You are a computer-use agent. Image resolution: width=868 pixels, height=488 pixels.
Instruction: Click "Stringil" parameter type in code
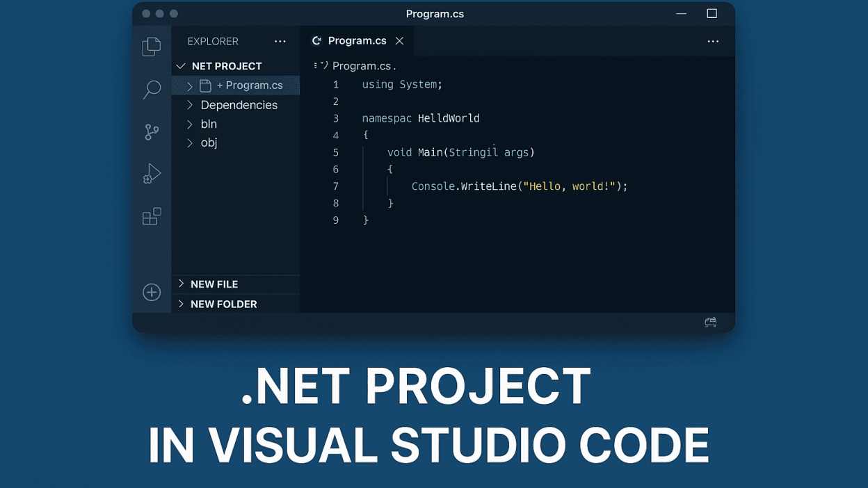pos(473,152)
